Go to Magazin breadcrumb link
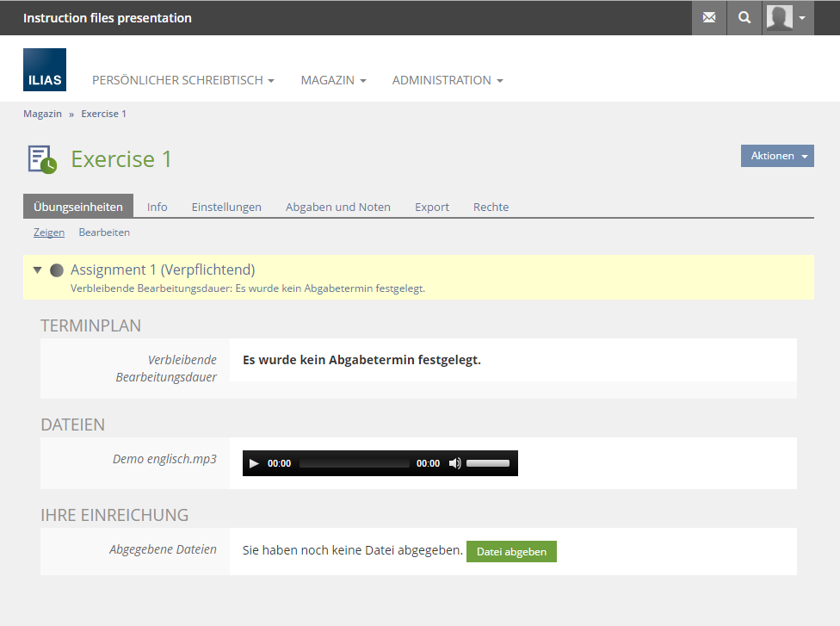The image size is (840, 626). click(x=42, y=114)
